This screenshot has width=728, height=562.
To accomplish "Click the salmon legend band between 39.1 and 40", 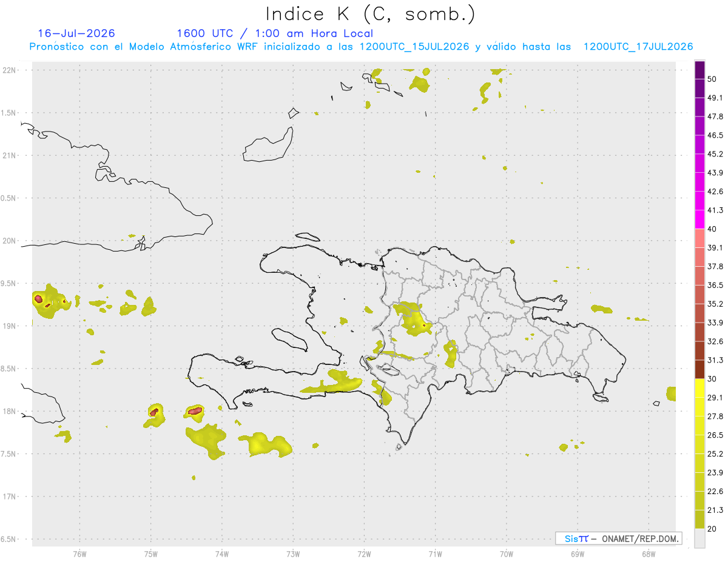I will click(x=700, y=238).
